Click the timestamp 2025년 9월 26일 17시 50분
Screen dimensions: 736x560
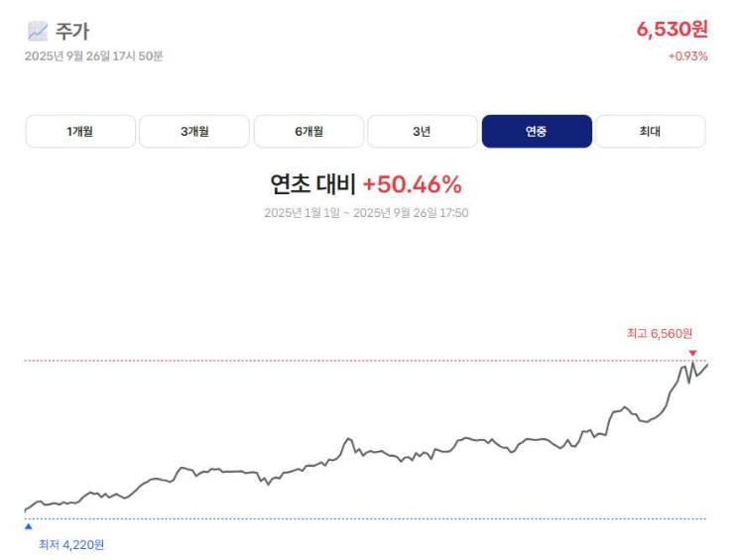tap(94, 56)
